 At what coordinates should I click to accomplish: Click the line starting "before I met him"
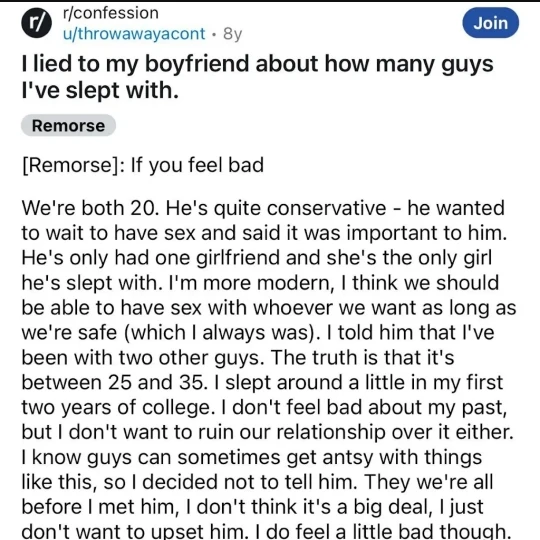(252, 507)
